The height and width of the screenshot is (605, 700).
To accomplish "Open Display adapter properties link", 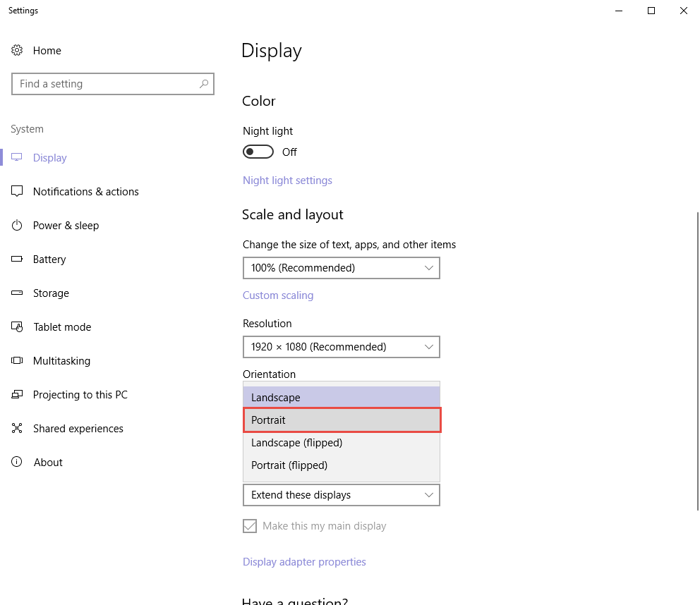I will (304, 562).
